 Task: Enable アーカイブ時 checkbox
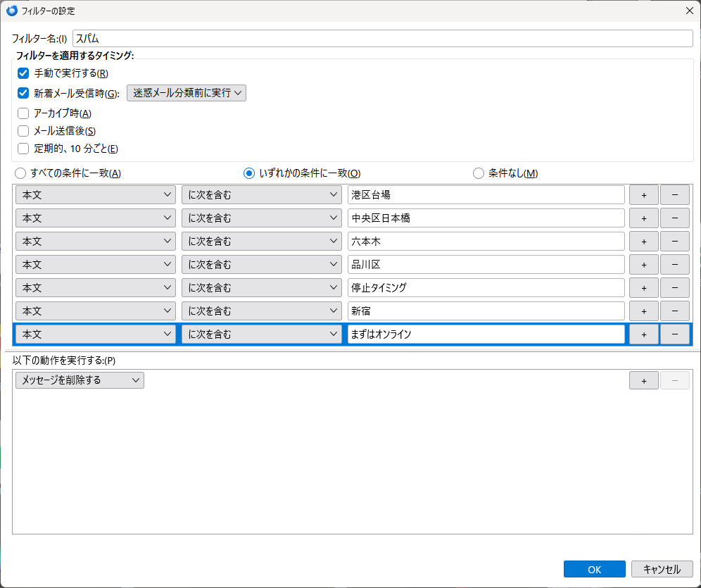(x=23, y=113)
